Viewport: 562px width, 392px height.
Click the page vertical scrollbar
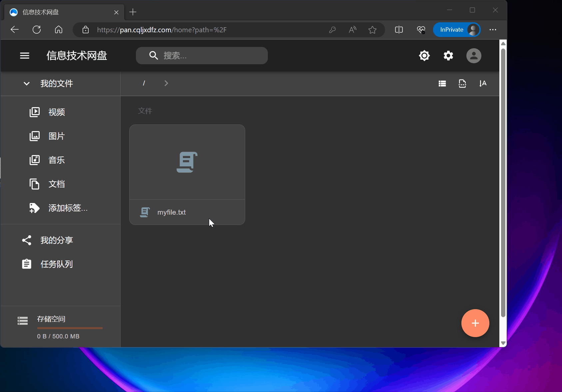(503, 183)
